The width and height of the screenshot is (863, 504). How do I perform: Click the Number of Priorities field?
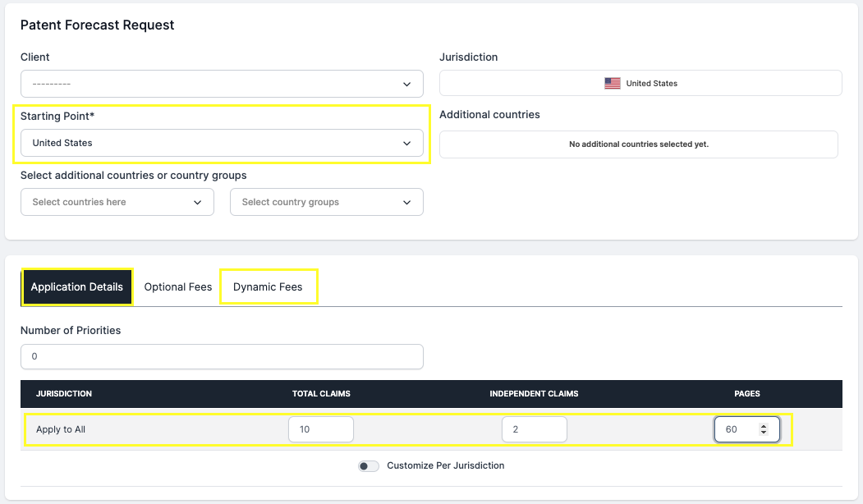(222, 356)
